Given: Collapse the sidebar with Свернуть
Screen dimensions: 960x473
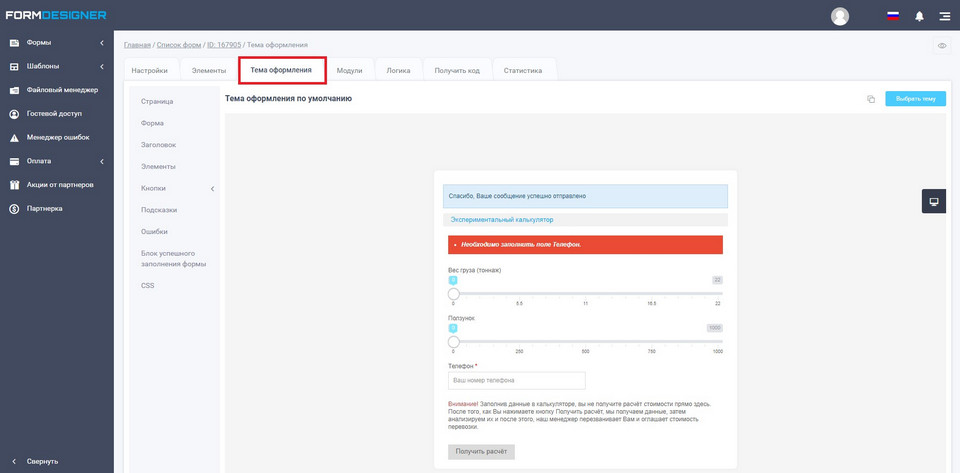Looking at the screenshot, I should pyautogui.click(x=42, y=461).
